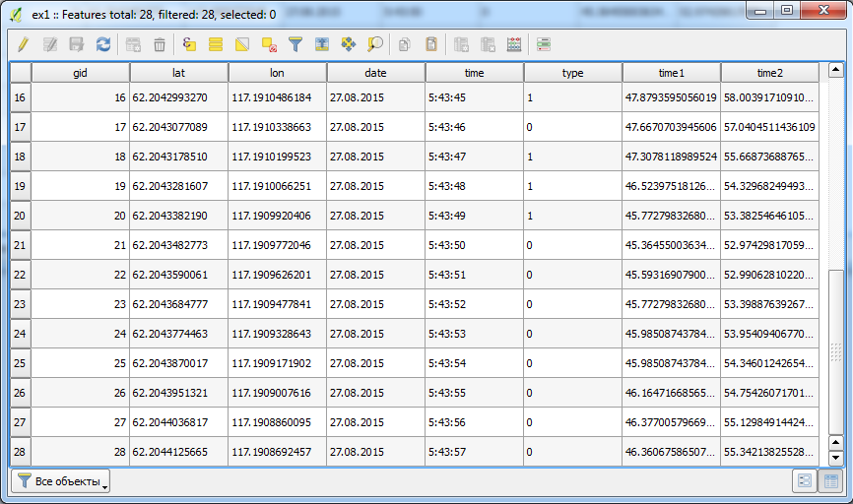Select row 22 by its row header

21,275
